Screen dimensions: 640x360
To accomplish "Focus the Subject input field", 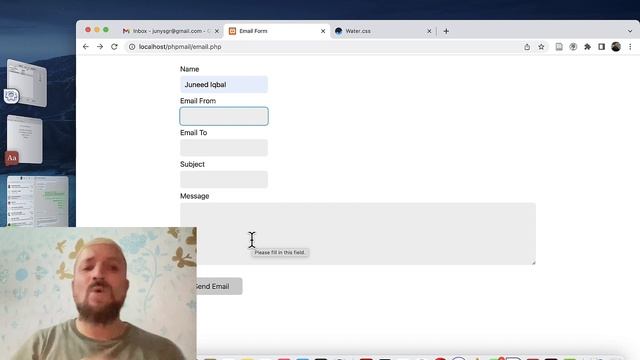I will tap(224, 180).
